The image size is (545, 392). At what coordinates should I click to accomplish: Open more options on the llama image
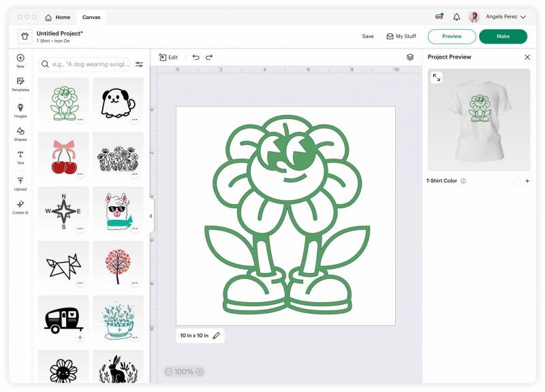(x=135, y=229)
